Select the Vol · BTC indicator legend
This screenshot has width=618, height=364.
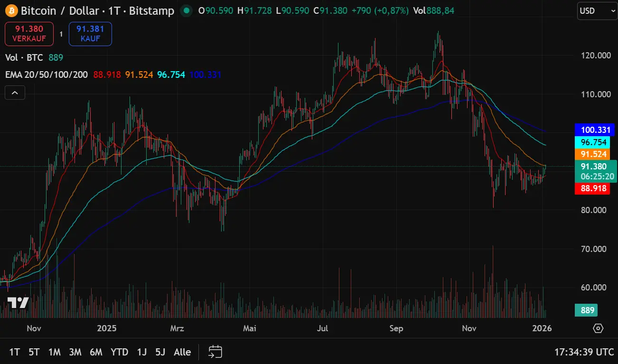24,57
